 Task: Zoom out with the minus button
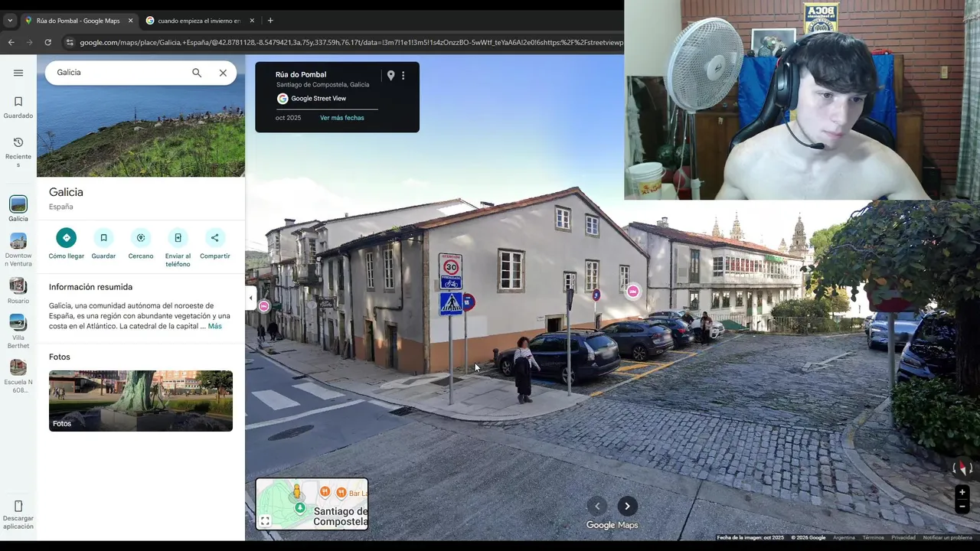pyautogui.click(x=962, y=507)
